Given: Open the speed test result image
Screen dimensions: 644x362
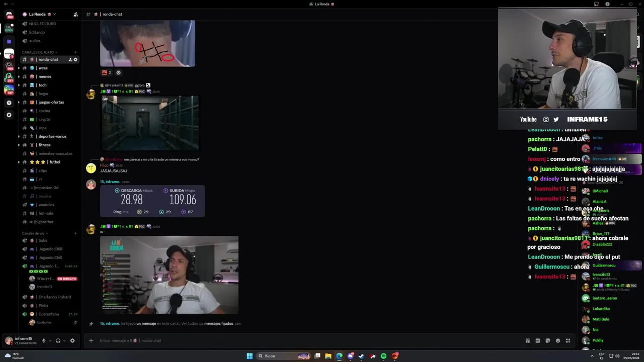Looking at the screenshot, I should (x=152, y=201).
